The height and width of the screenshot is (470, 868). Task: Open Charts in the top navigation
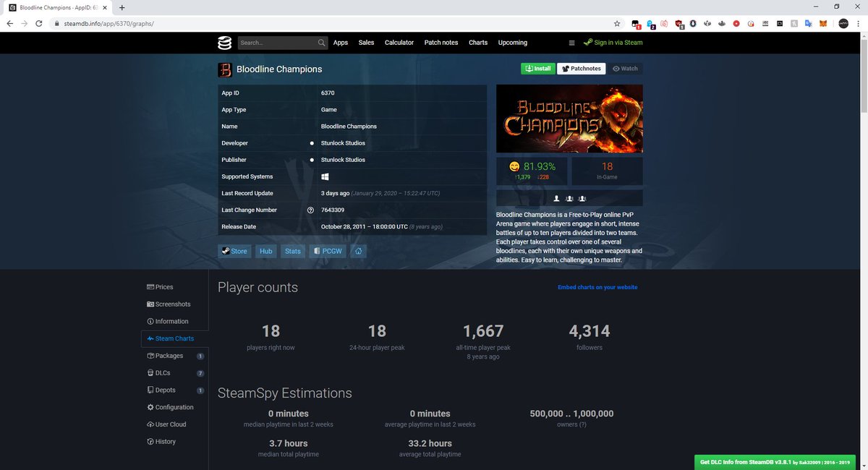point(478,43)
